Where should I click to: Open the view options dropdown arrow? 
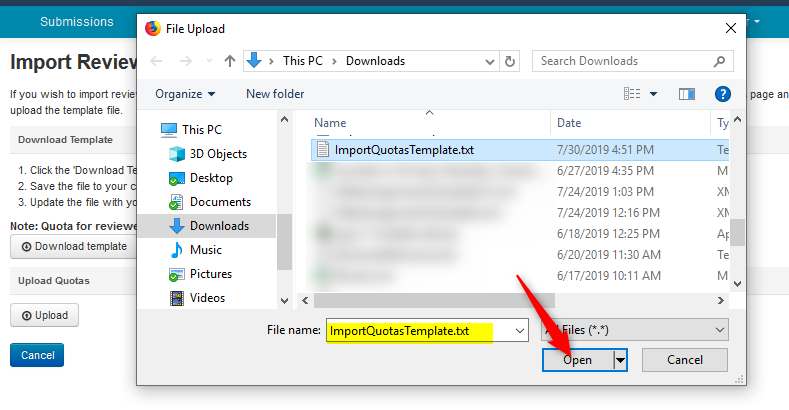coord(654,94)
